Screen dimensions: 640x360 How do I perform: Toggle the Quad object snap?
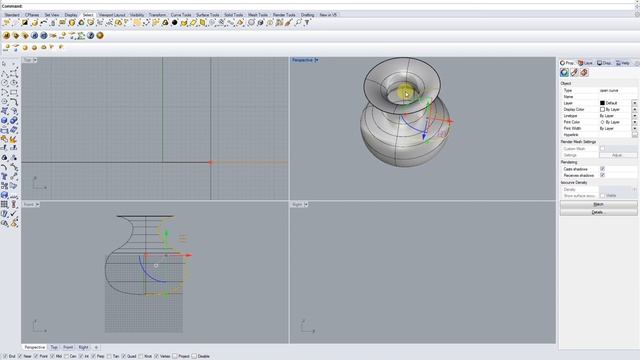(x=124, y=356)
